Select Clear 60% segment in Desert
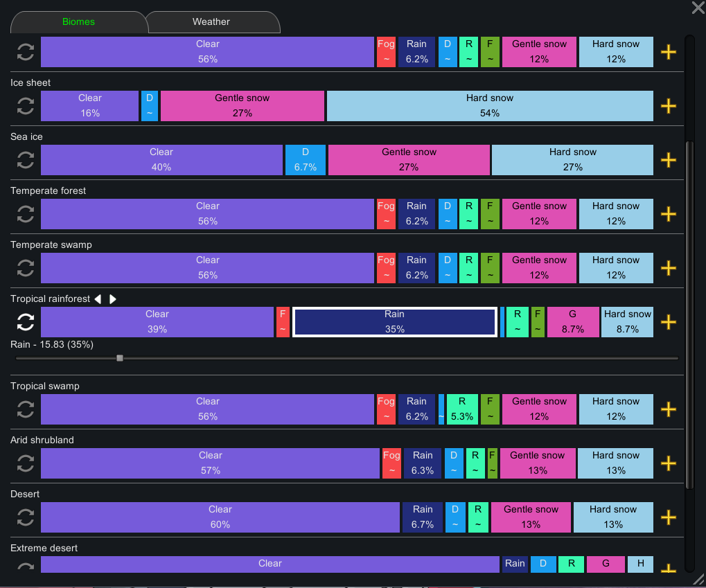This screenshot has width=706, height=588. click(x=220, y=517)
